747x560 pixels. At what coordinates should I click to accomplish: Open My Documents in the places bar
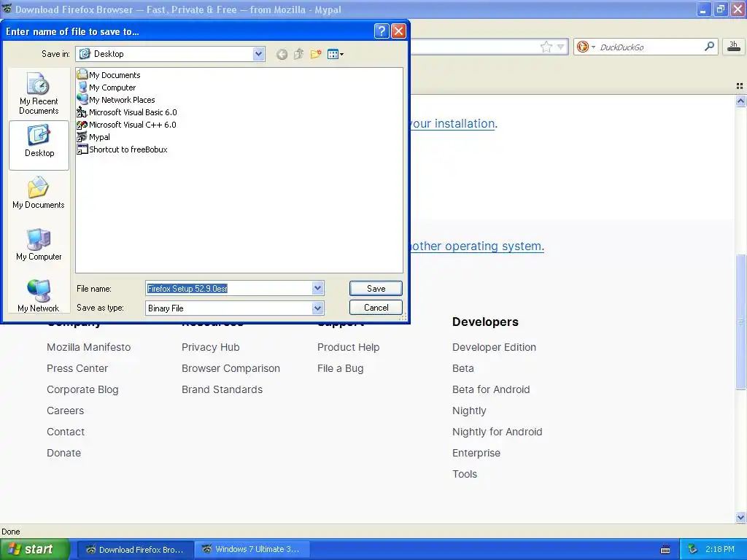point(39,192)
